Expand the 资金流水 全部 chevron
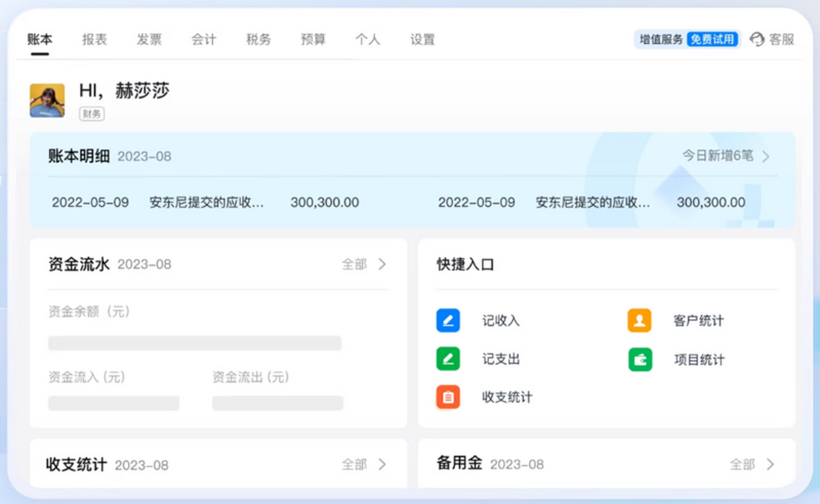This screenshot has height=504, width=820. [x=382, y=264]
